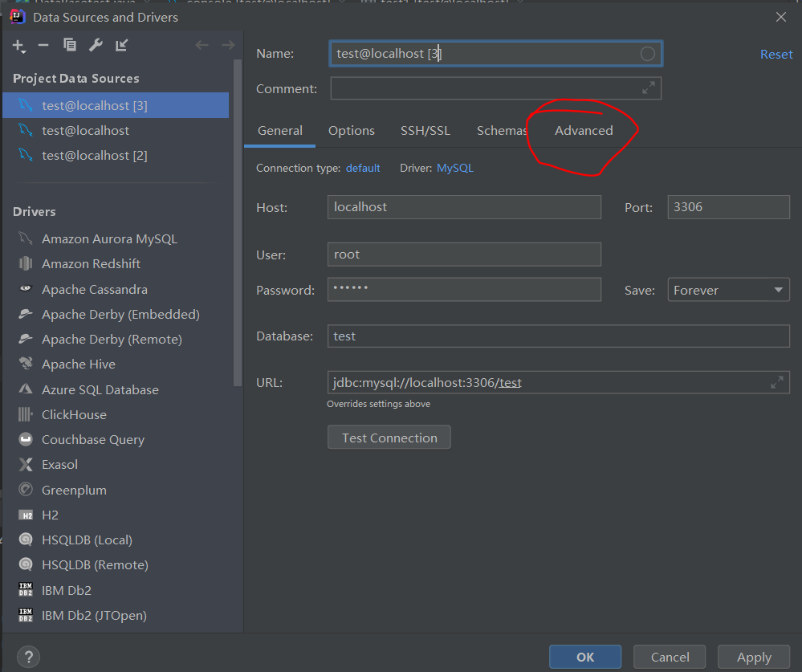Click the Test Connection button

389,437
